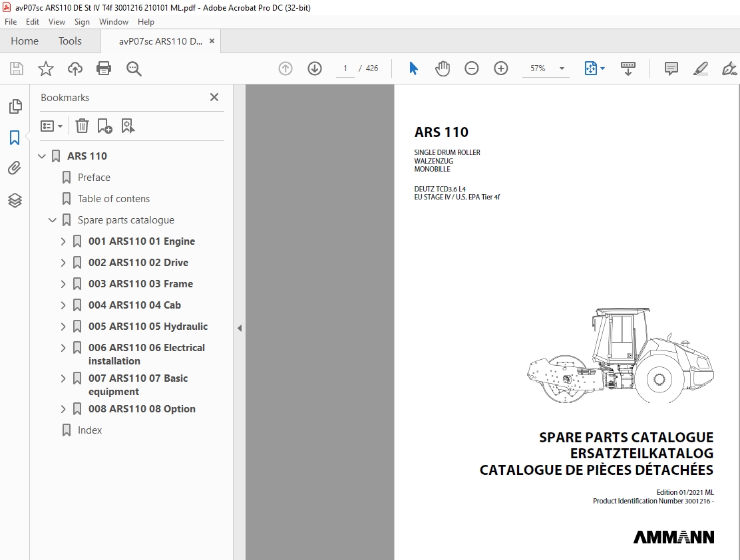Click the fit page view icon

click(590, 69)
